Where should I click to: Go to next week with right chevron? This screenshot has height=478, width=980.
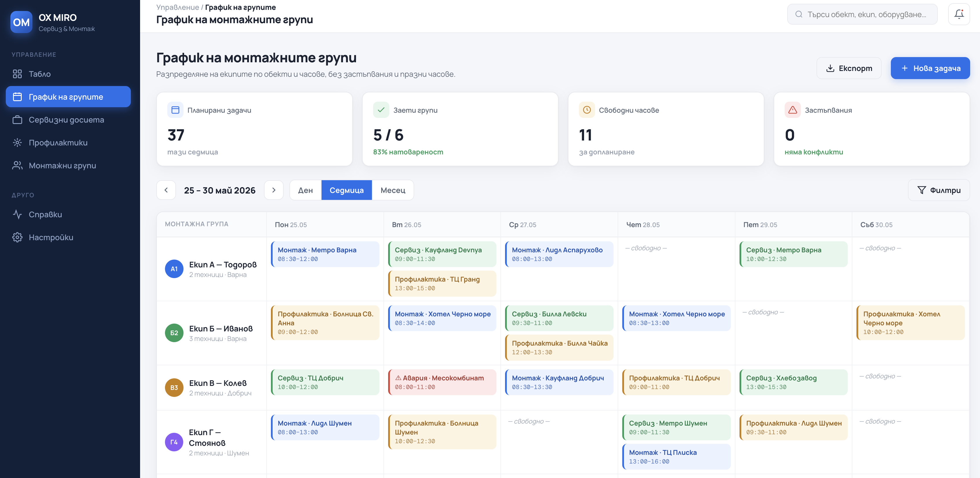pyautogui.click(x=274, y=190)
